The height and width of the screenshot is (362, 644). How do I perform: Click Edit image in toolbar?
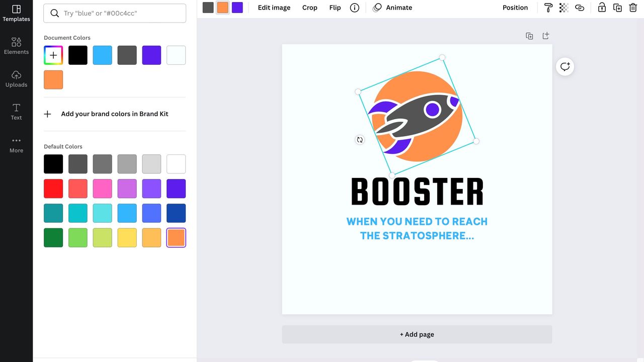(274, 8)
